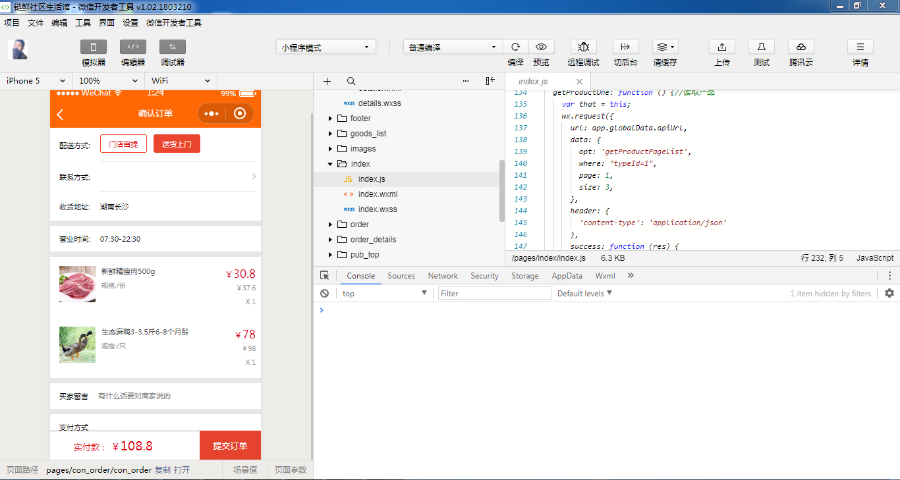Toggle the simulator panel button
The height and width of the screenshot is (480, 900).
click(93, 46)
